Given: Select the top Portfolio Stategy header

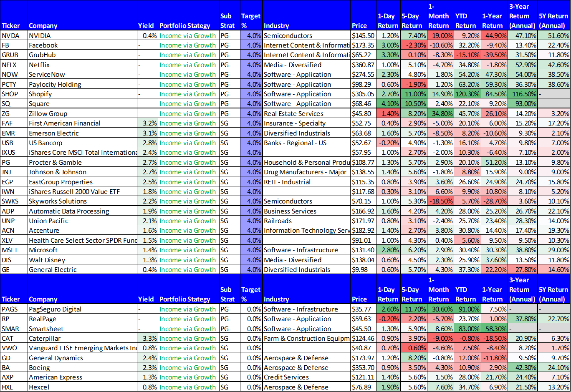Looking at the screenshot, I should [x=189, y=15].
